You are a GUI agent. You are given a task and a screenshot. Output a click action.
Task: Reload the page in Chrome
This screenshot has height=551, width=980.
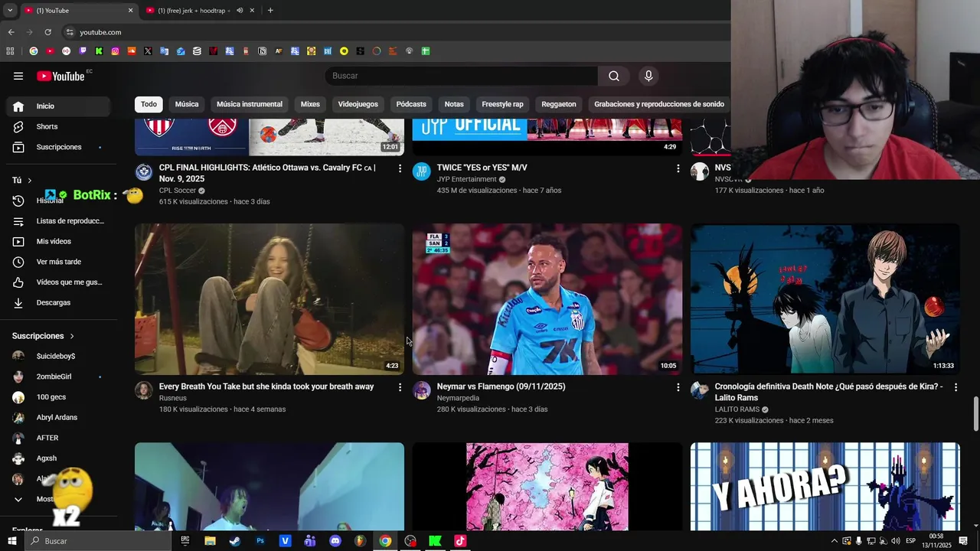point(47,32)
